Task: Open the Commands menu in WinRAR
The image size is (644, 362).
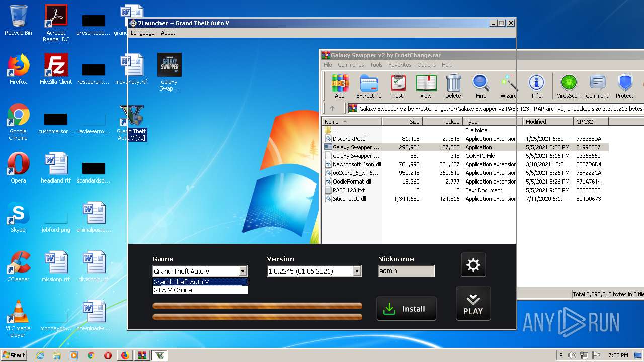Action: click(x=351, y=65)
